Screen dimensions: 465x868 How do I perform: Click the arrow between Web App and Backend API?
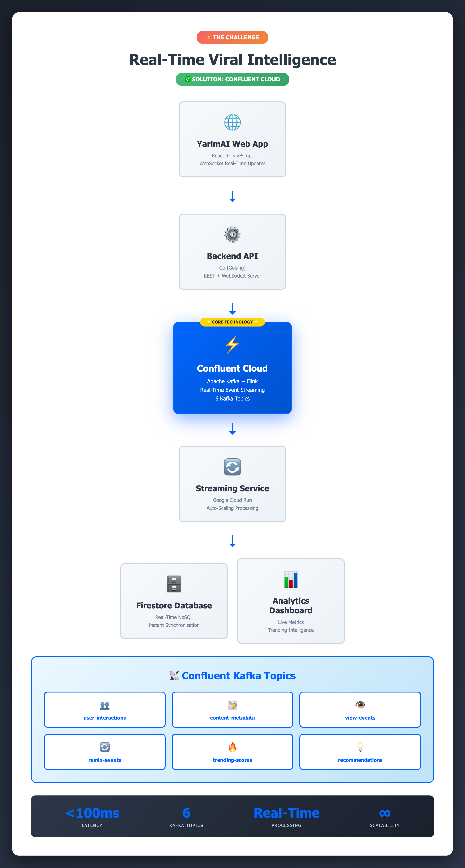(x=232, y=196)
